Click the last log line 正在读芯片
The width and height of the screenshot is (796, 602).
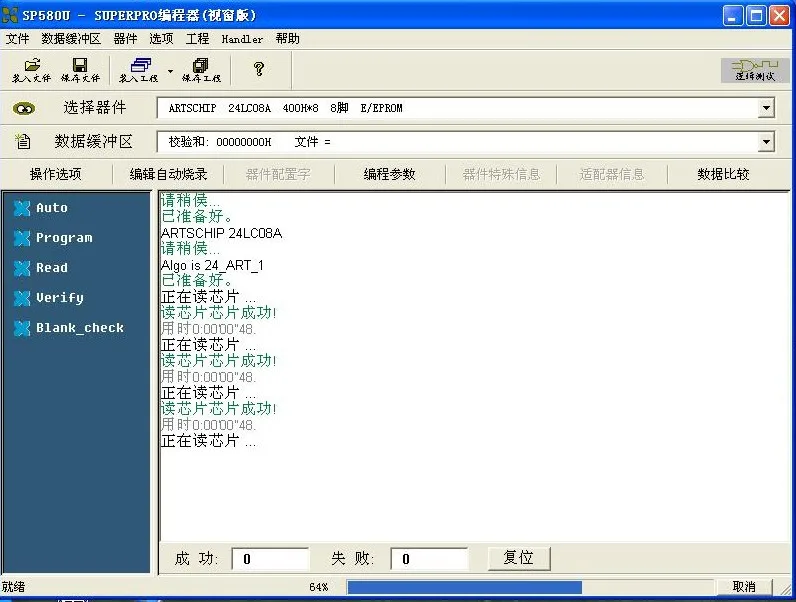[x=208, y=441]
